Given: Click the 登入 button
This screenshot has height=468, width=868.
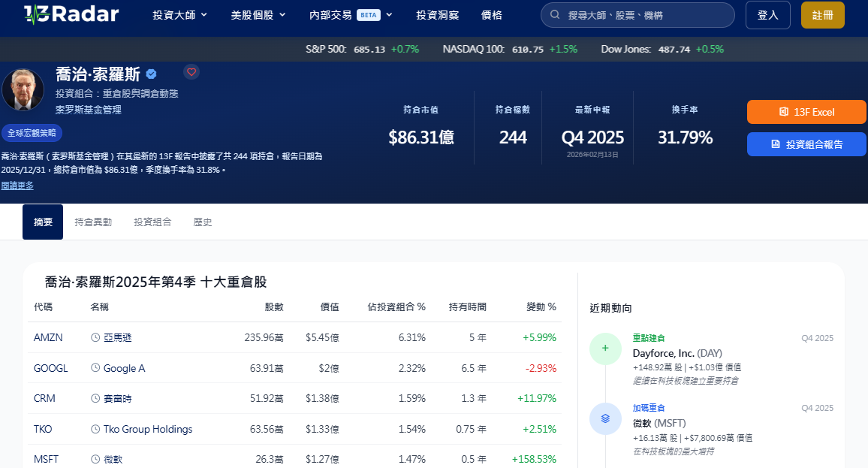Looking at the screenshot, I should [768, 15].
